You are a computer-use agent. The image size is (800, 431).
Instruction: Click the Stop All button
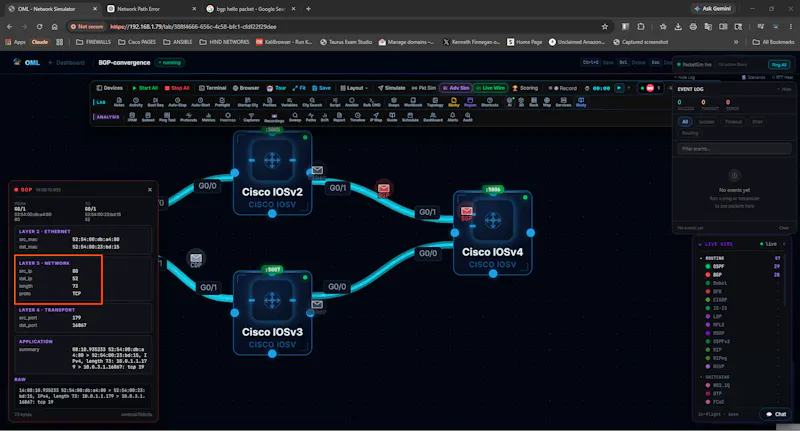pos(177,88)
